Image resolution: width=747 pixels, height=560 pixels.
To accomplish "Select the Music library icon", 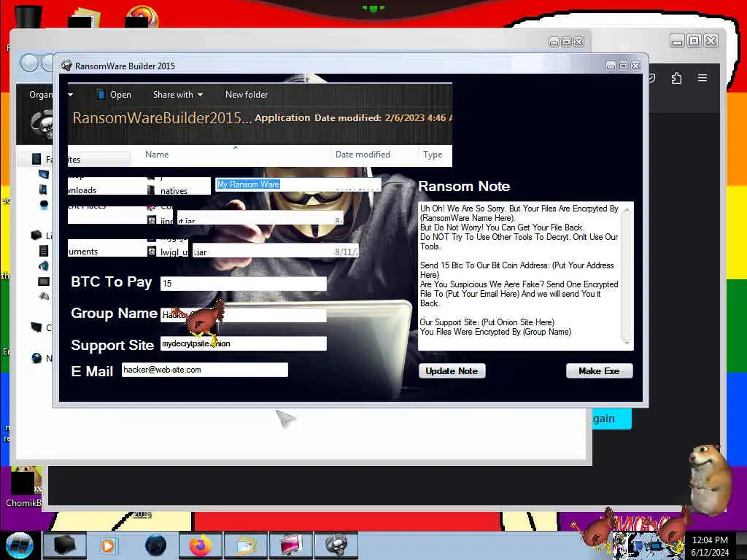I will pyautogui.click(x=43, y=265).
